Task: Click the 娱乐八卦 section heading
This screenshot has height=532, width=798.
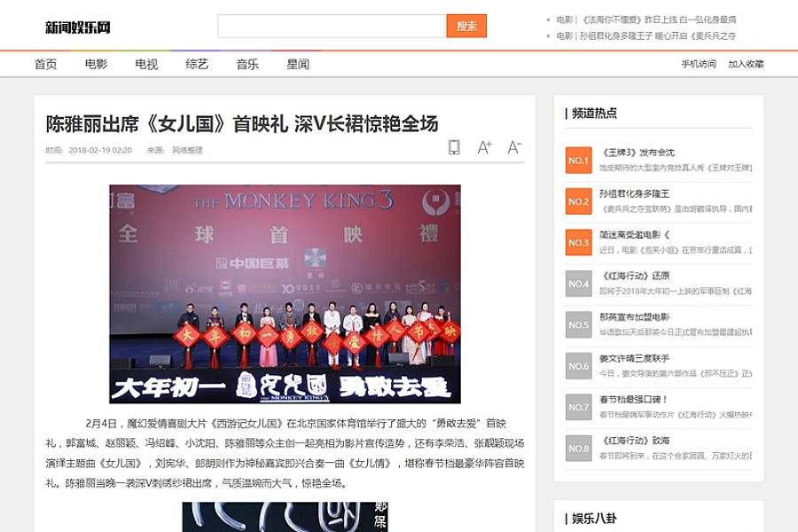Action: (x=594, y=518)
